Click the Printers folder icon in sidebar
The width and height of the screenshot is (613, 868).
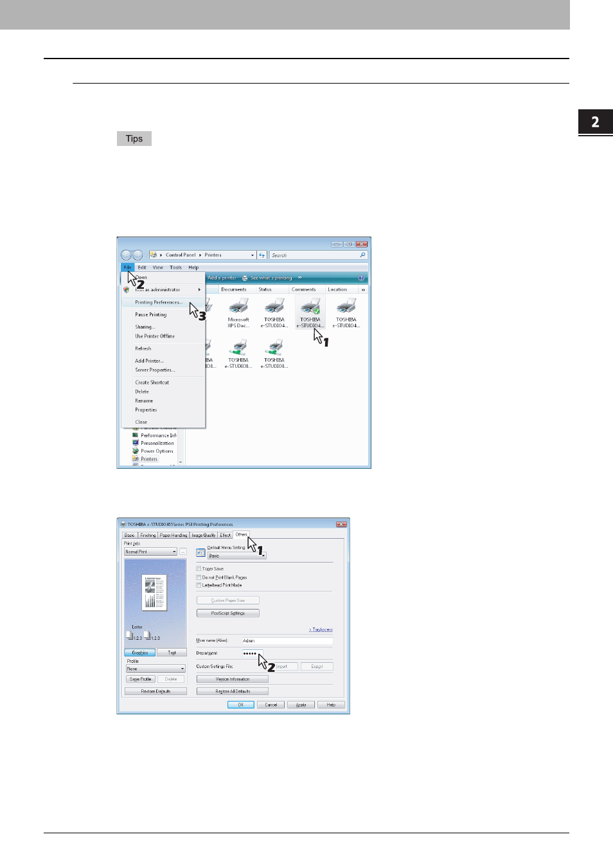tap(136, 459)
